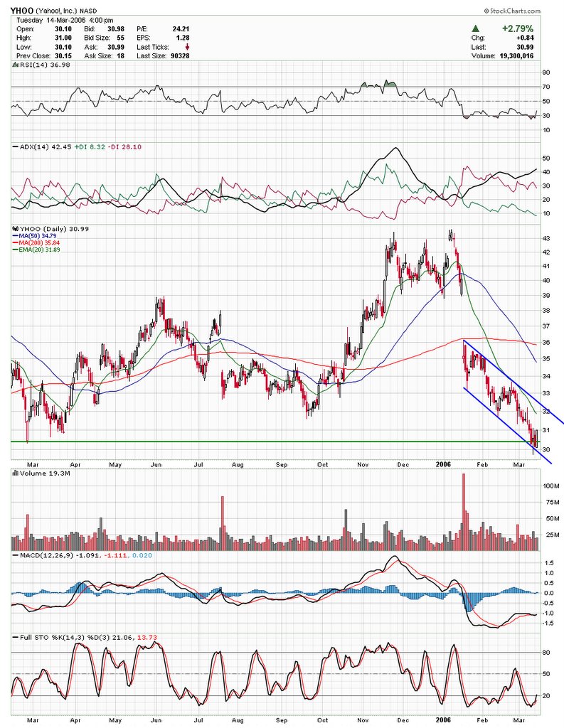Click the 1.5 label on MACD axis
Viewport: 564px width, 728px height.
548,563
